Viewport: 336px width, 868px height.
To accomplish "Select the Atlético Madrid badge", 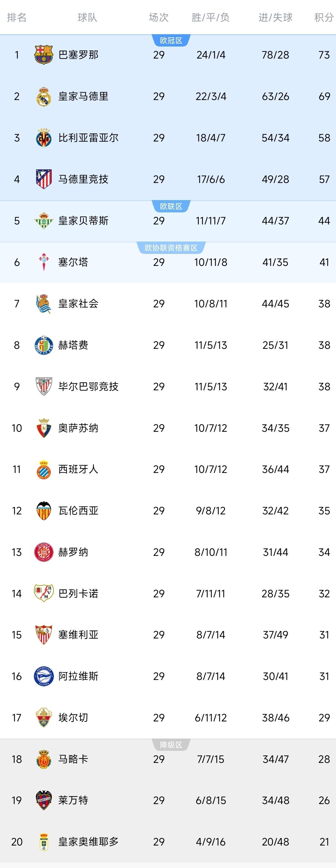I will click(x=44, y=179).
